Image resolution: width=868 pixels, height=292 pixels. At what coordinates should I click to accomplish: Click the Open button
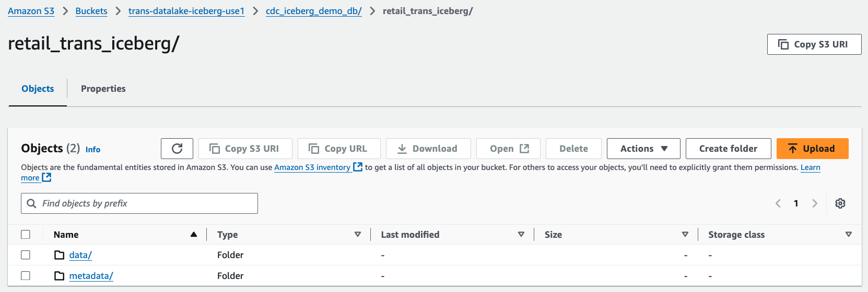[508, 149]
